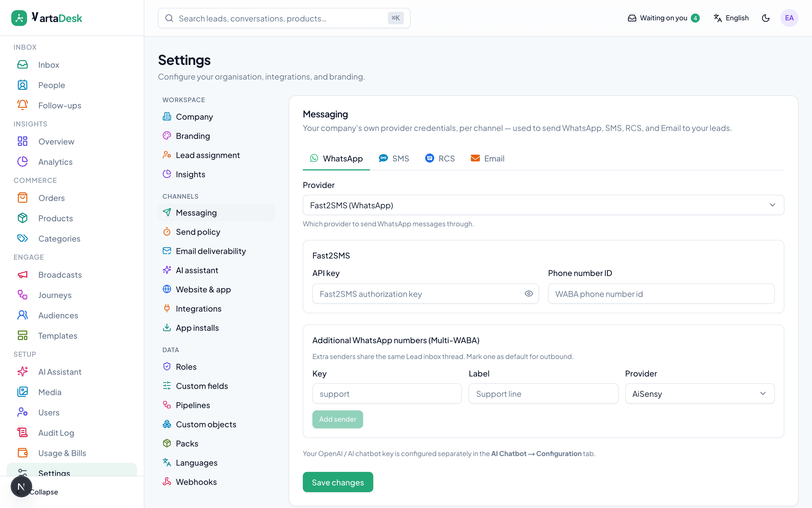Collapse the sidebar
Viewport: 812px width, 508px height.
pos(43,492)
